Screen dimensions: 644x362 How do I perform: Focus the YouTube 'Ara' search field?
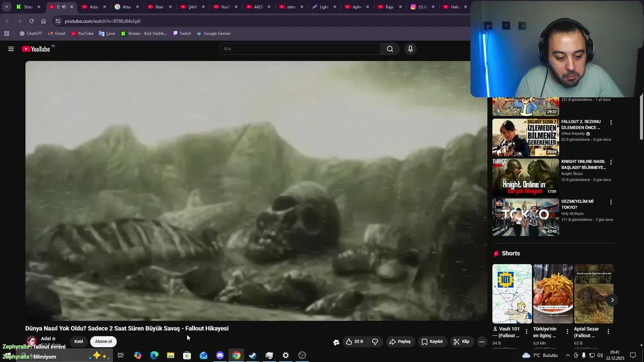point(300,49)
